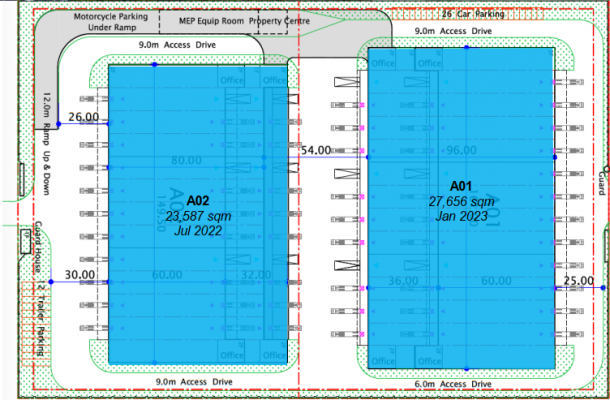This screenshot has width=610, height=400.
Task: Click the 80.00 width dimension
Action: click(x=186, y=160)
